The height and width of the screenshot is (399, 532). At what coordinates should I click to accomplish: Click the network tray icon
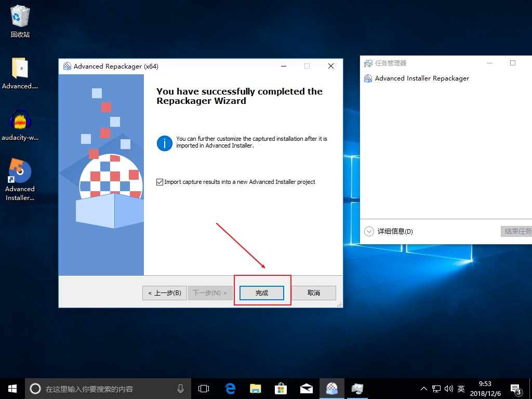436,389
